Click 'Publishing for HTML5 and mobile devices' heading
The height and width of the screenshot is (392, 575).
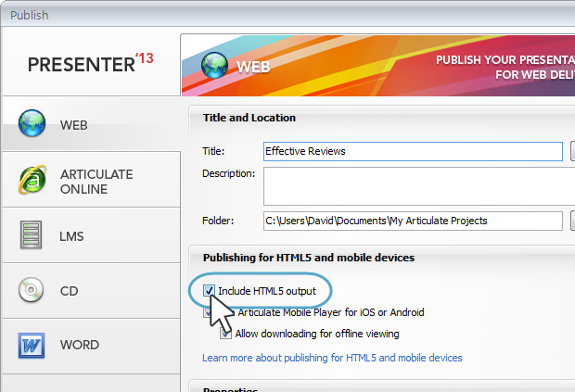point(309,258)
